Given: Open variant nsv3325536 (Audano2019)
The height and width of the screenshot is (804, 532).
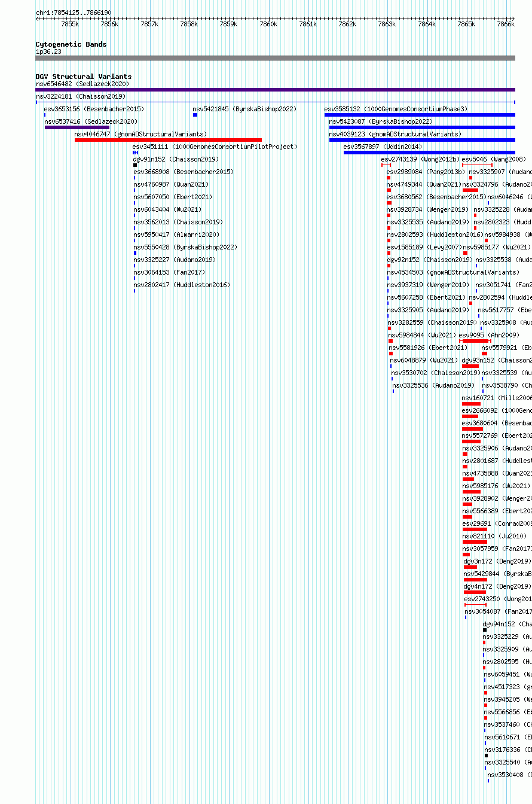Looking at the screenshot, I should pyautogui.click(x=433, y=385).
